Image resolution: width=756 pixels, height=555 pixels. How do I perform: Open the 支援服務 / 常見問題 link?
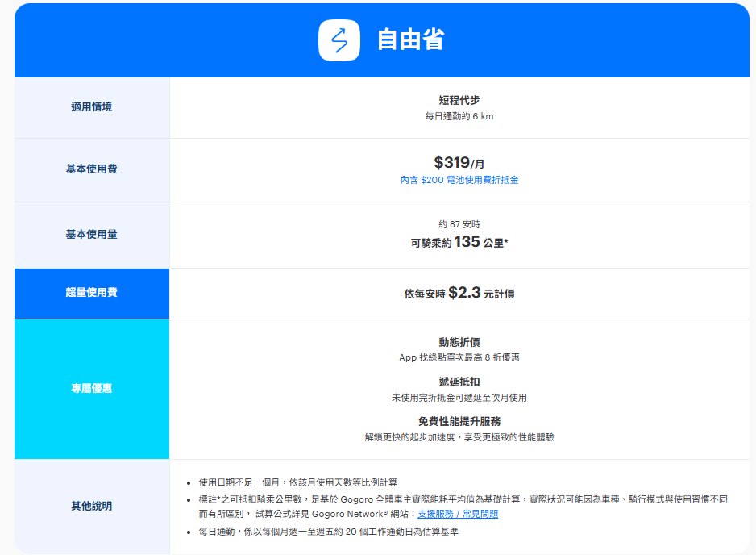tap(457, 514)
